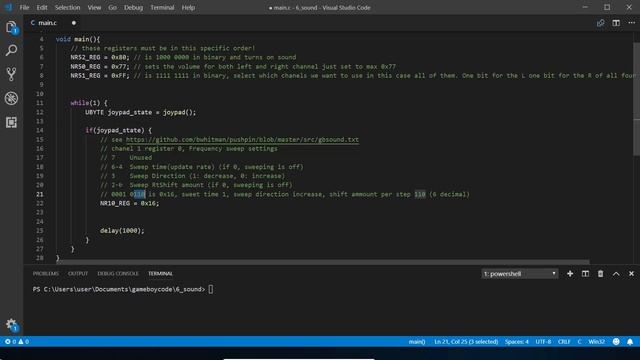Click main() scope in status bar
The width and height of the screenshot is (640, 360).
417,342
